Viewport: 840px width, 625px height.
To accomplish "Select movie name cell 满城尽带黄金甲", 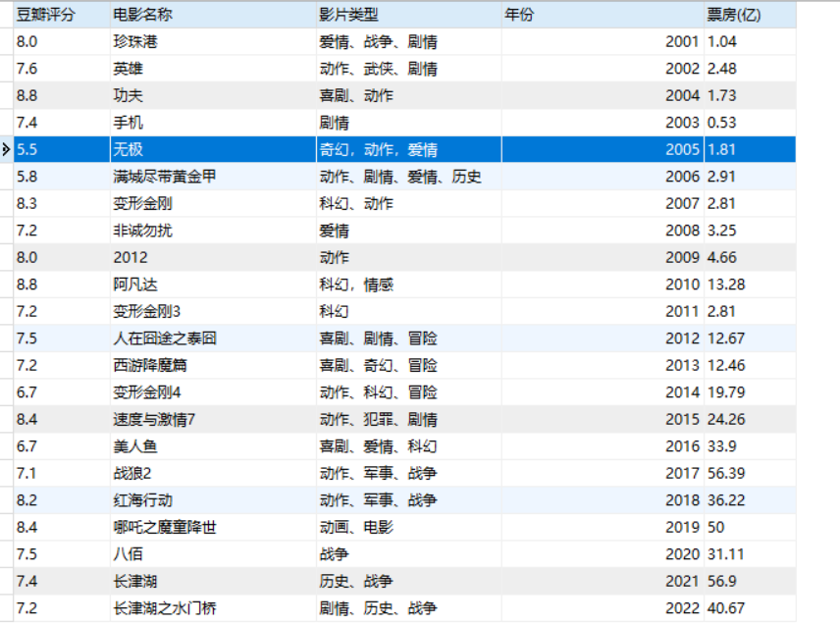I will [x=213, y=177].
